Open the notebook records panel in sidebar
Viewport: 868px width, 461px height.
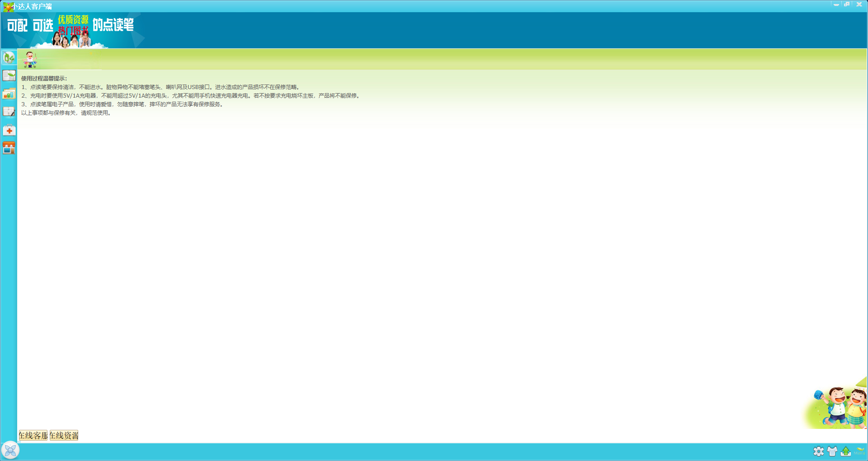[x=9, y=111]
